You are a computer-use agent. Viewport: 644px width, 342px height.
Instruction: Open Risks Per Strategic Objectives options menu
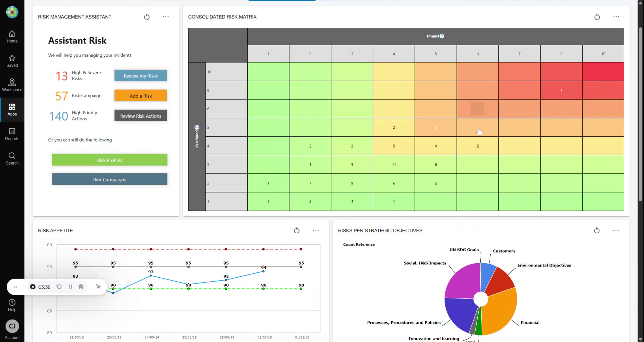pyautogui.click(x=616, y=230)
